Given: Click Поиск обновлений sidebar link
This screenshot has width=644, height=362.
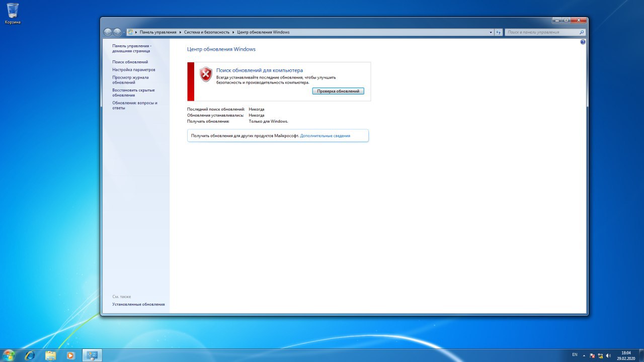Looking at the screenshot, I should 130,62.
